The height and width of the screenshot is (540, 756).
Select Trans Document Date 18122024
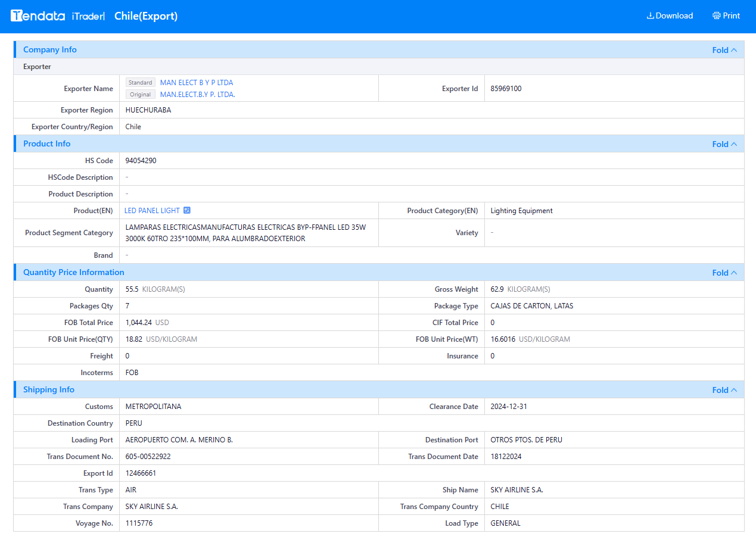tap(506, 457)
